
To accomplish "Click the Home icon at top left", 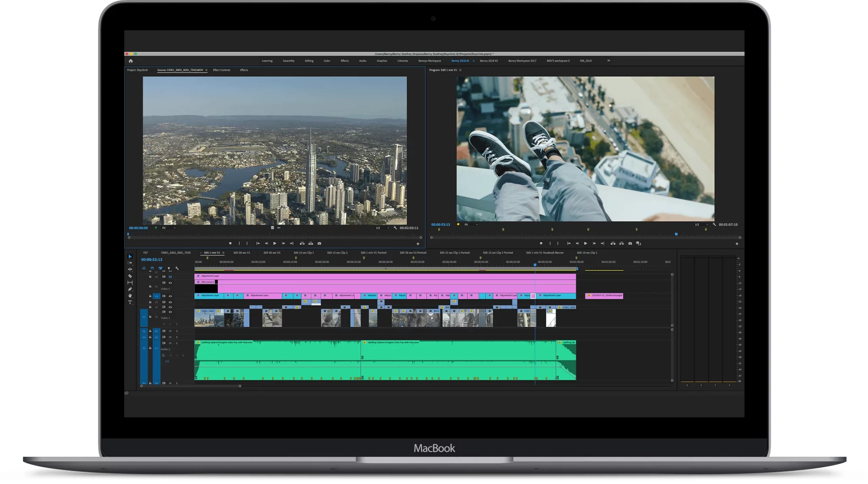I will pyautogui.click(x=131, y=61).
